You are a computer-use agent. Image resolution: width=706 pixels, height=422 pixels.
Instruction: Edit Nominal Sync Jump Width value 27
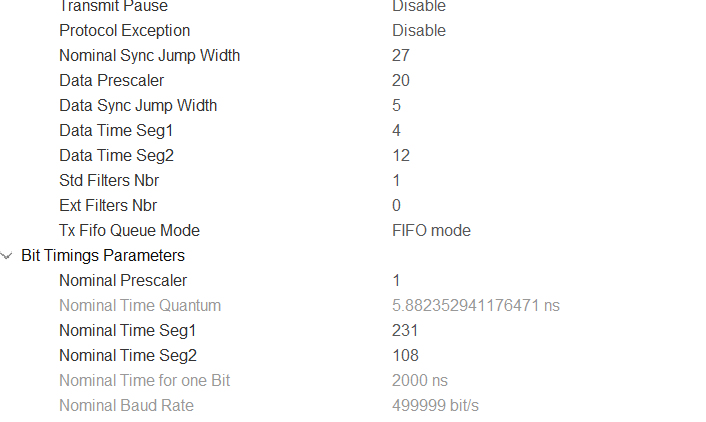coord(401,56)
